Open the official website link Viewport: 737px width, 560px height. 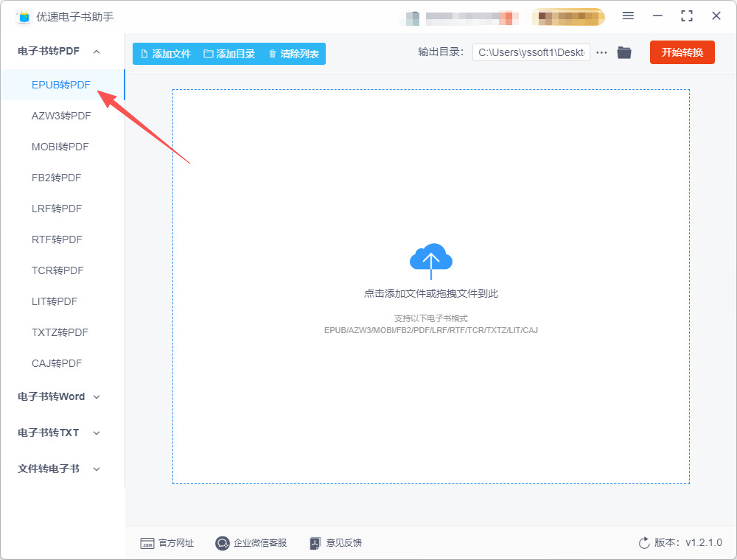[x=167, y=542]
